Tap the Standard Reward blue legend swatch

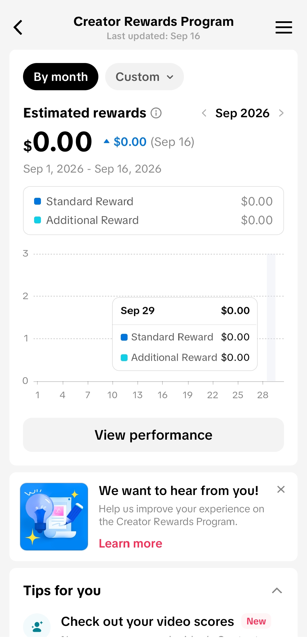click(38, 201)
